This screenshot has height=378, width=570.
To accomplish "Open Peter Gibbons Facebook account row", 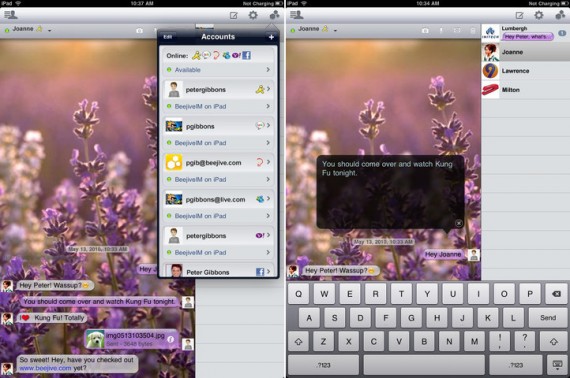I will coord(218,271).
